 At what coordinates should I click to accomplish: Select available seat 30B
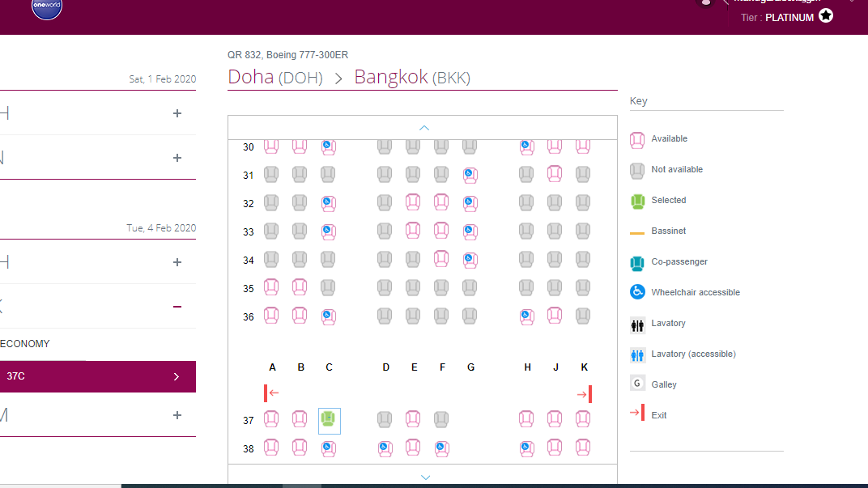click(x=300, y=146)
